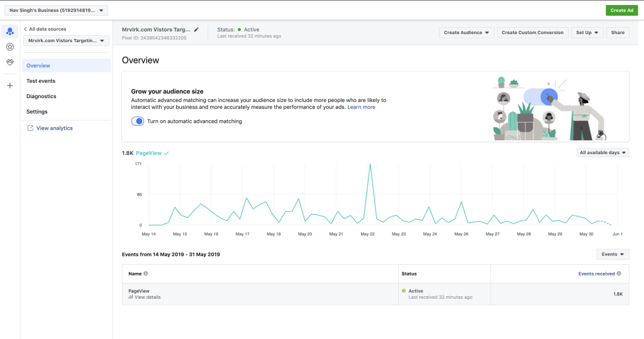Expand the Create Audience dropdown
Image resolution: width=644 pixels, height=339 pixels.
click(x=466, y=33)
